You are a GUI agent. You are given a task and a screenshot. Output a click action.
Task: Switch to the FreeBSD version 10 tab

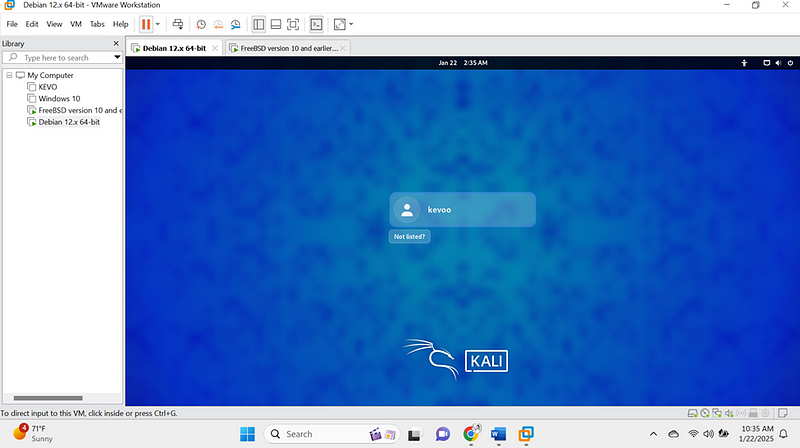click(x=289, y=48)
